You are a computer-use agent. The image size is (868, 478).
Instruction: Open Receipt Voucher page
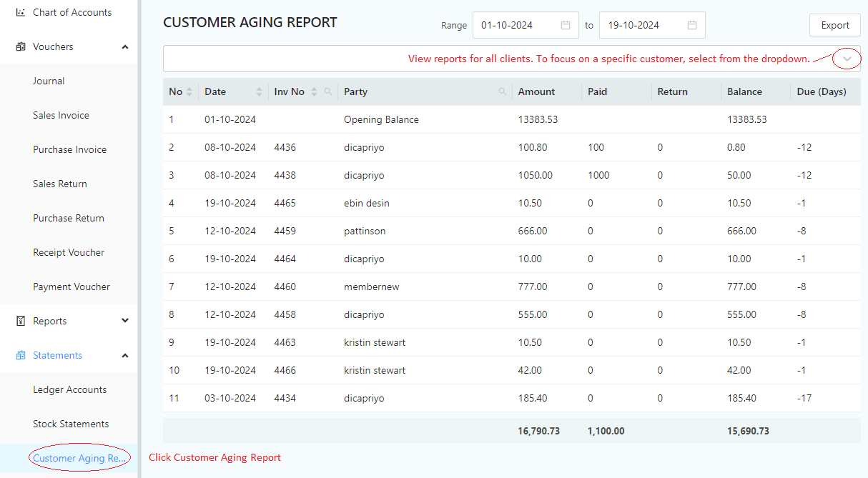coord(69,252)
